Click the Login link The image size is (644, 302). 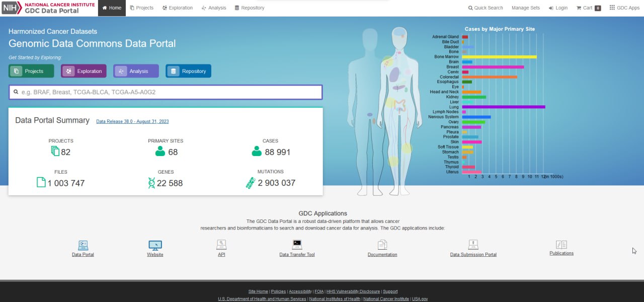pos(558,8)
